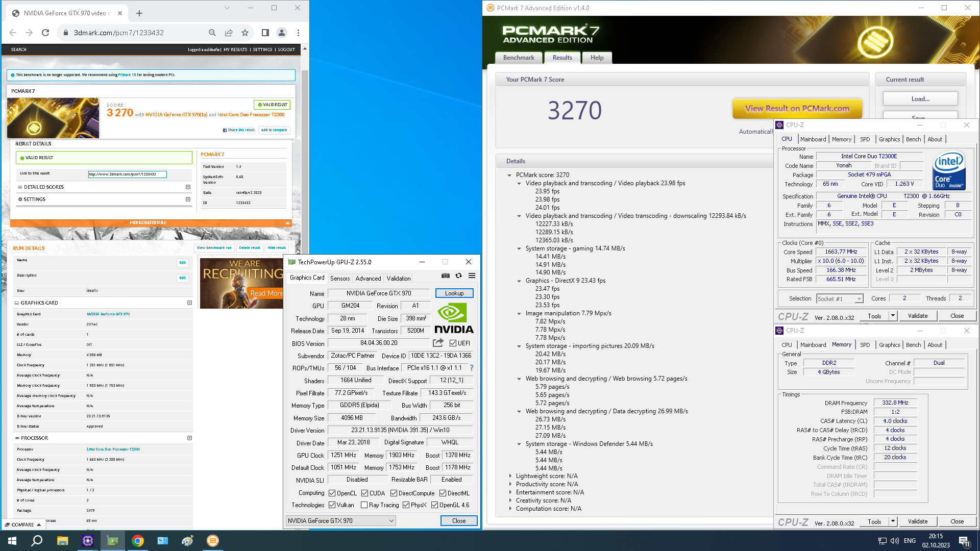Image resolution: width=980 pixels, height=551 pixels.
Task: Click GPU-Z screenshot camera icon
Action: (446, 275)
